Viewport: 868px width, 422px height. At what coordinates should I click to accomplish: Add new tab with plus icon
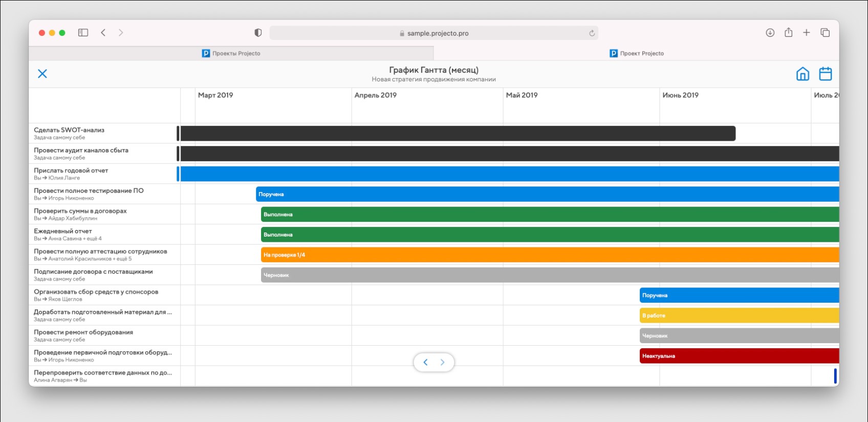(807, 33)
